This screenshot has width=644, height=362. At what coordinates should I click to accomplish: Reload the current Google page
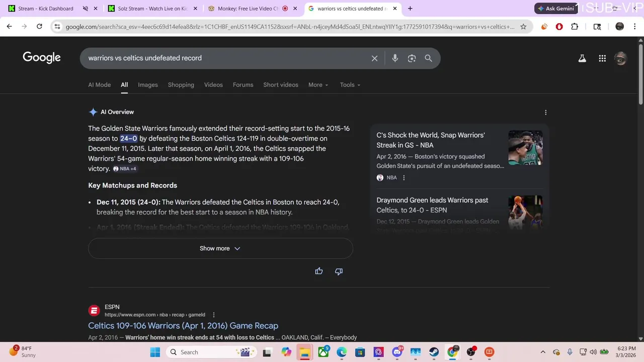(39, 27)
